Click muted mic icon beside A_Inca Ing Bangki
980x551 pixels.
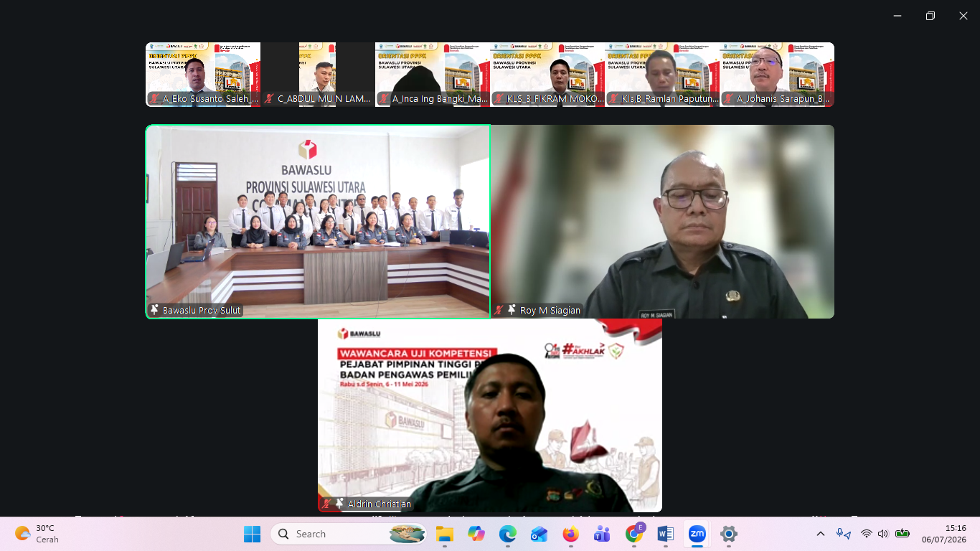click(x=384, y=99)
